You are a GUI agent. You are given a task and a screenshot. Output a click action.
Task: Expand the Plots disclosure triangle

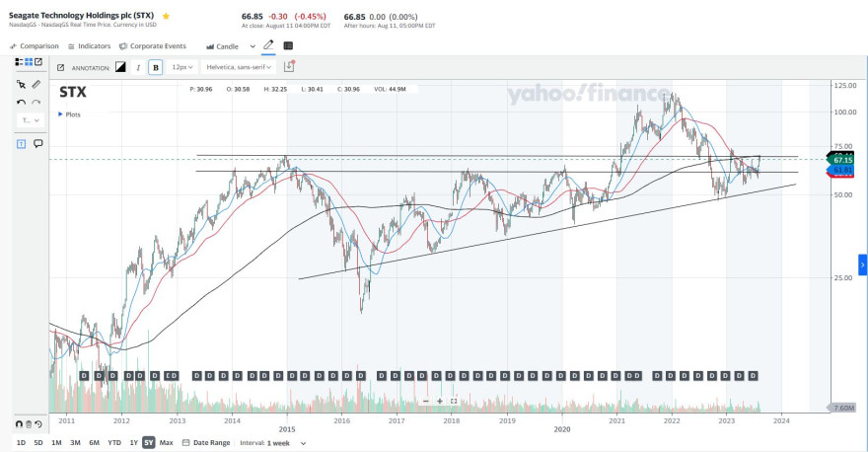(x=60, y=114)
